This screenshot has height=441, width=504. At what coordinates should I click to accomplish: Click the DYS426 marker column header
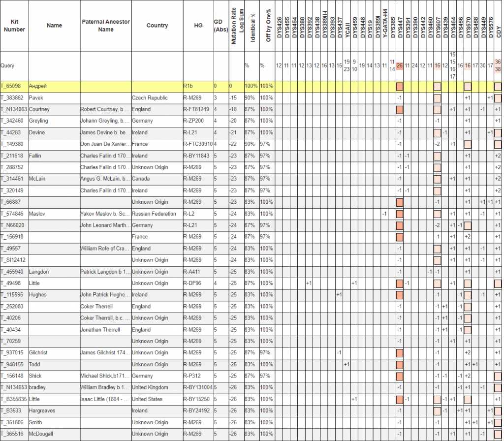coord(279,26)
